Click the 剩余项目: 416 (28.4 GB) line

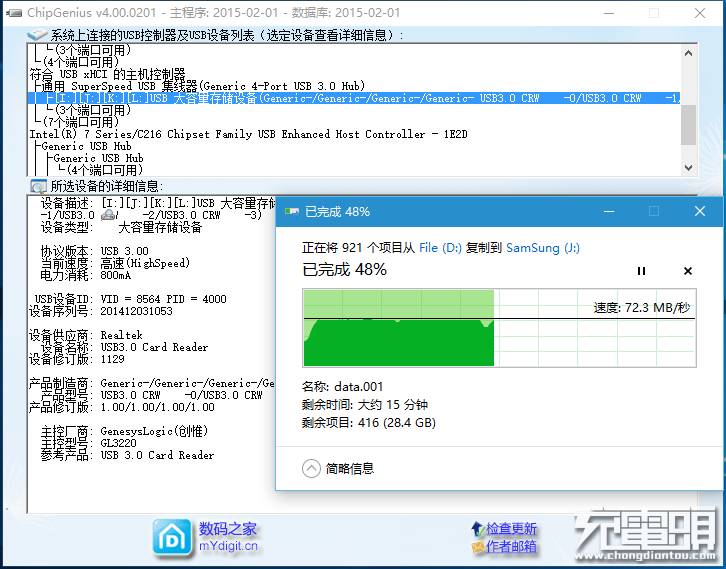point(369,422)
